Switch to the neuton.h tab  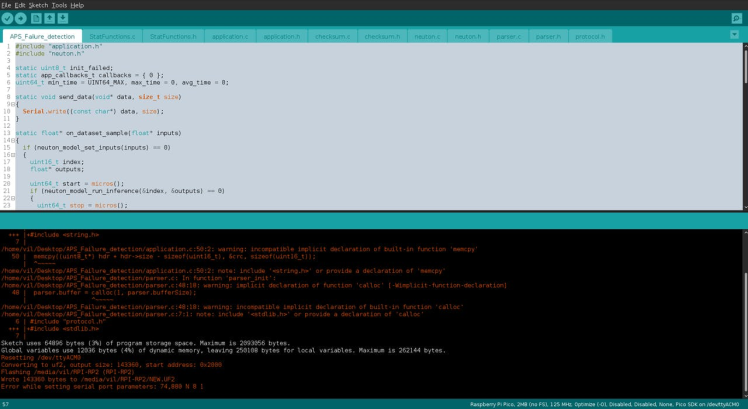tap(468, 36)
